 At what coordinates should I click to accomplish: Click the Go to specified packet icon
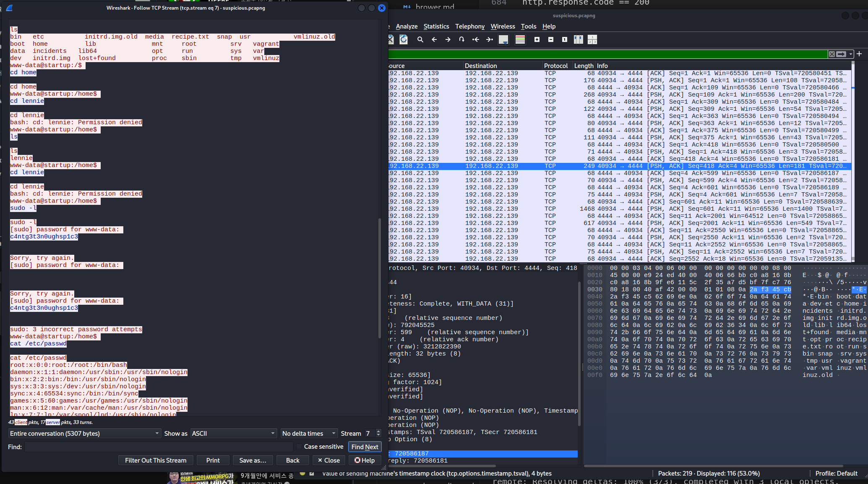pos(461,39)
